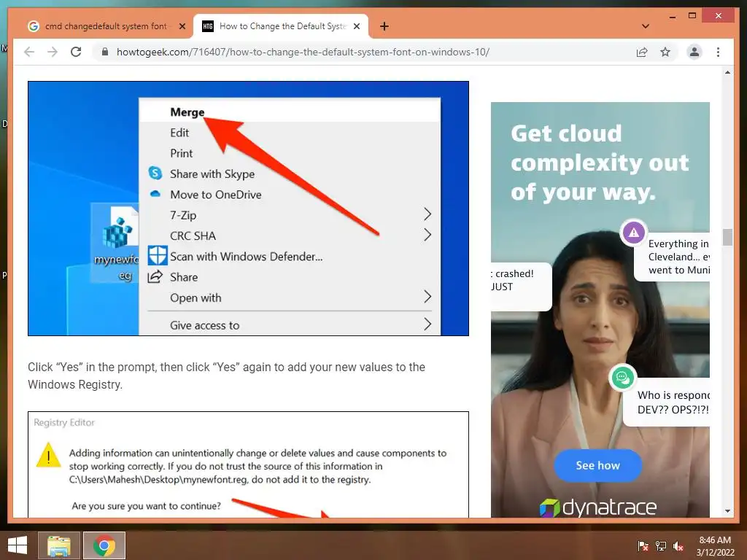747x560 pixels.
Task: Open a new tab with plus button
Action: pos(384,26)
